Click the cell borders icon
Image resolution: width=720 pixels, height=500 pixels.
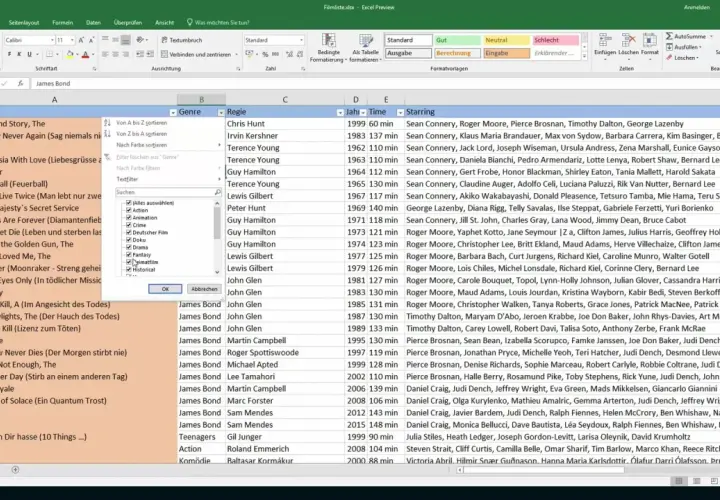(x=50, y=54)
